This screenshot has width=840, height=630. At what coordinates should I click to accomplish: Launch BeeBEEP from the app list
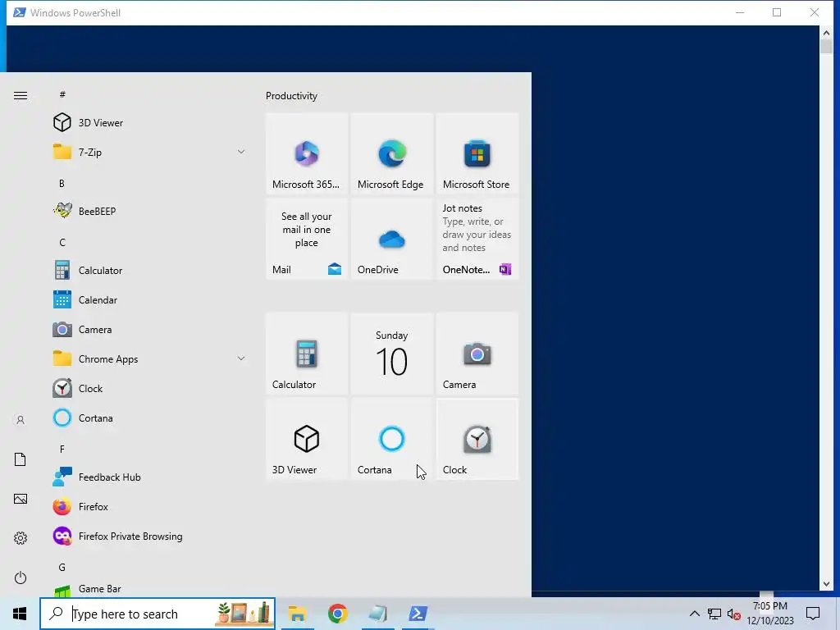(x=148, y=211)
